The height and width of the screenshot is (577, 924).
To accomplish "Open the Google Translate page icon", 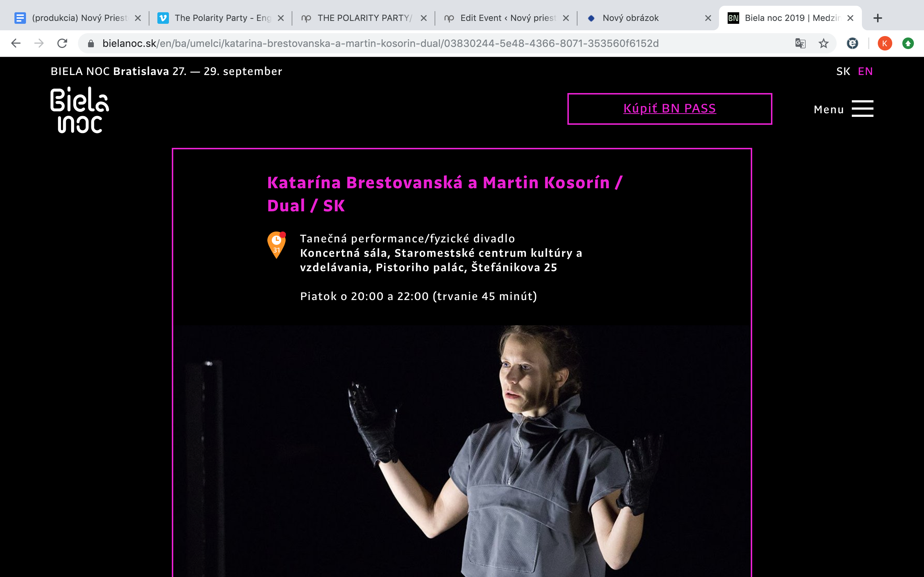I will coord(800,44).
